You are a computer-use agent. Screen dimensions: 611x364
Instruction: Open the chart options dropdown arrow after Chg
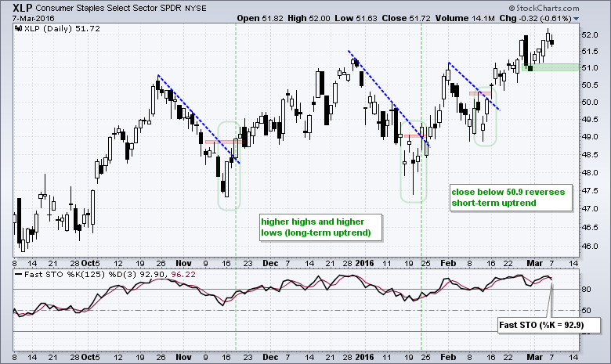[x=577, y=19]
